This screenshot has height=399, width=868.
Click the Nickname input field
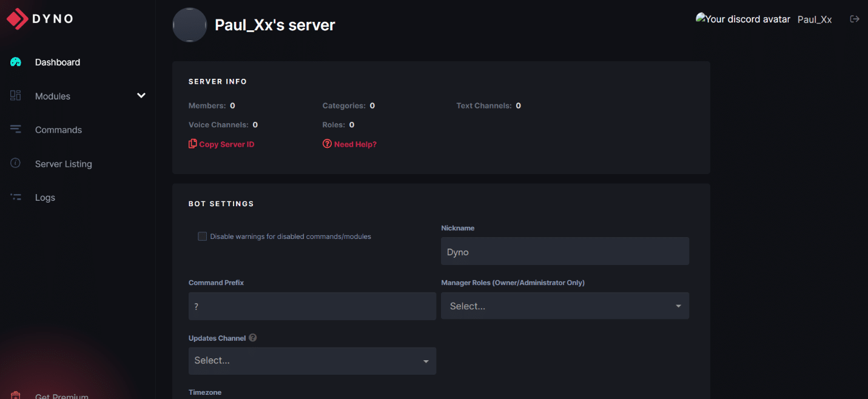click(565, 251)
